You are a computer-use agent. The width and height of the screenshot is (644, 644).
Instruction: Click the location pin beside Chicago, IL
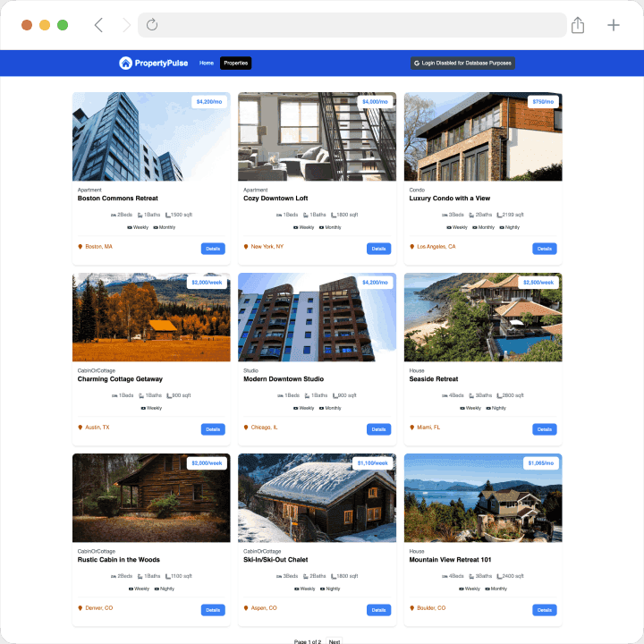coord(246,428)
